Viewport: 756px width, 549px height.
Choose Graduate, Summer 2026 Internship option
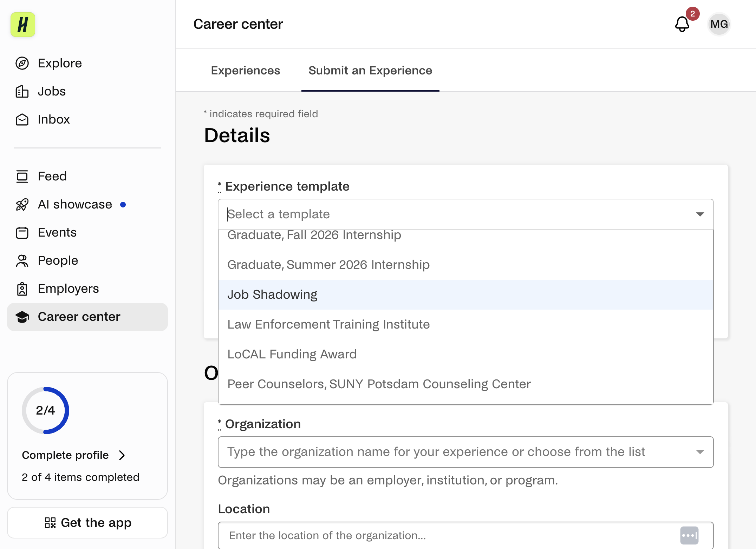pos(465,265)
